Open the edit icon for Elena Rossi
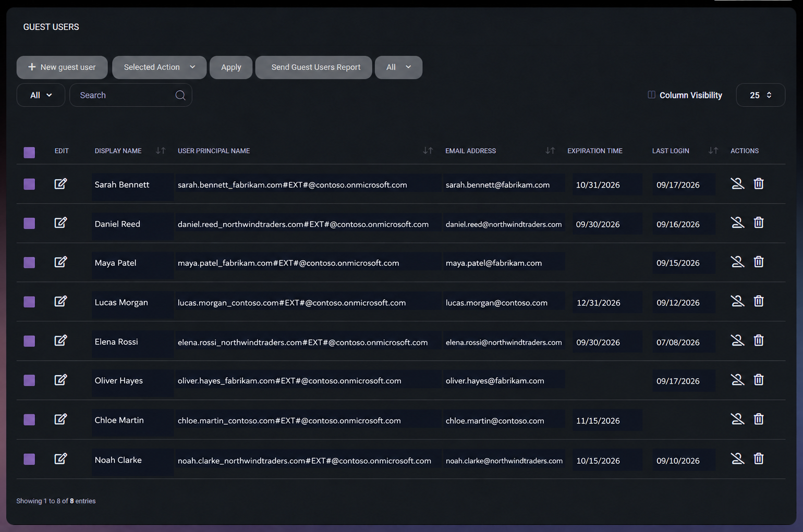 click(x=60, y=340)
